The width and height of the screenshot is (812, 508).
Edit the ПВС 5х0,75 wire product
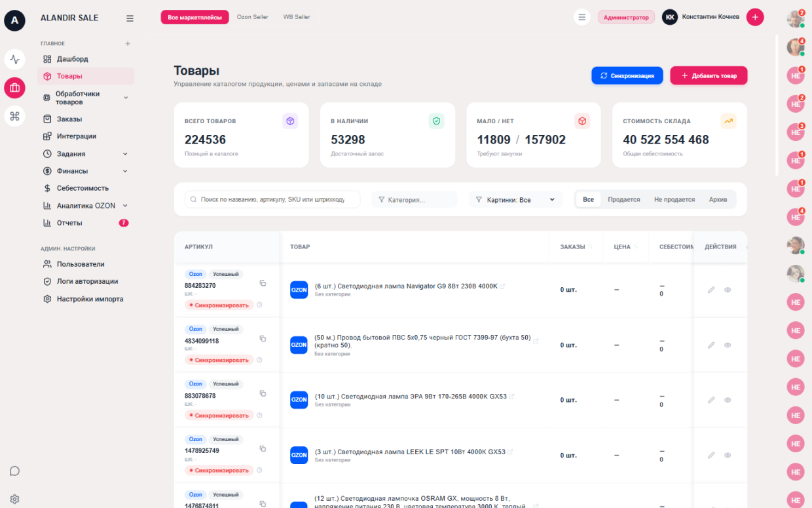point(711,345)
